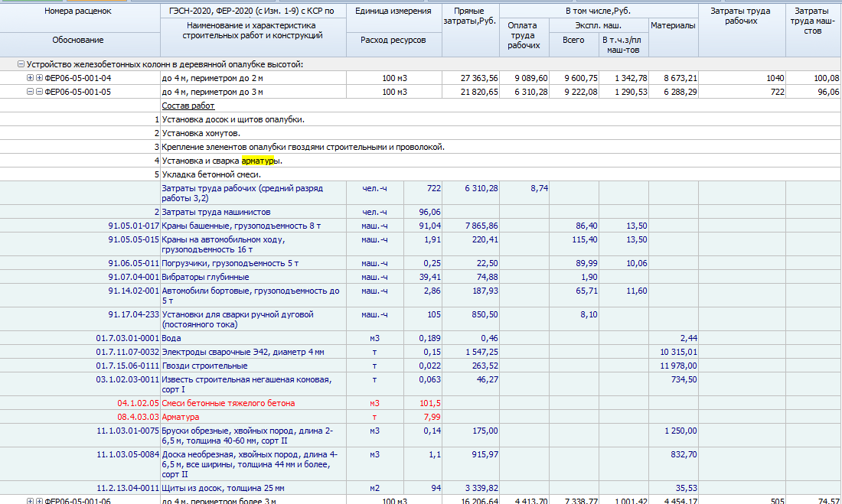The image size is (842, 504).
Task: Select 'Известь строительная негашеная комовая' material
Action: coord(246,384)
